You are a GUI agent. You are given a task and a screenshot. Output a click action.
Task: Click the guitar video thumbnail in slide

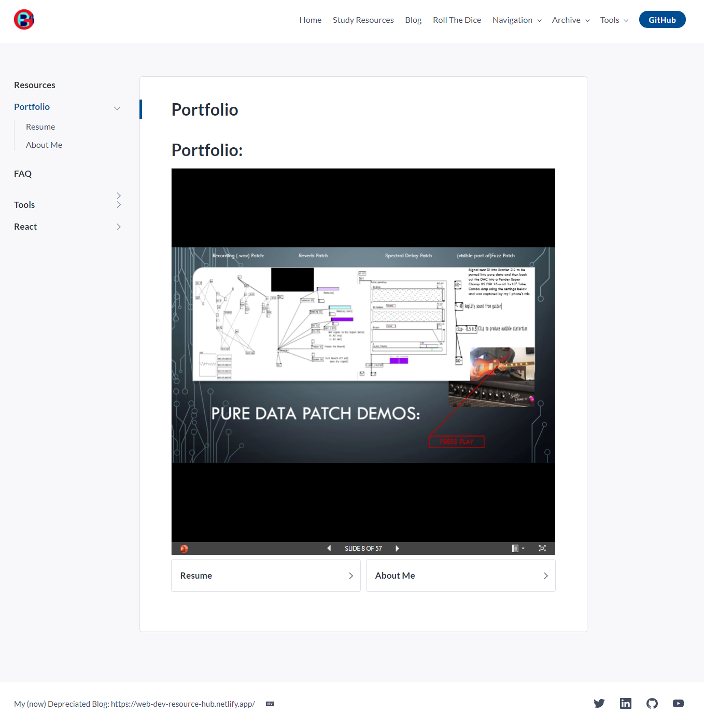point(502,364)
